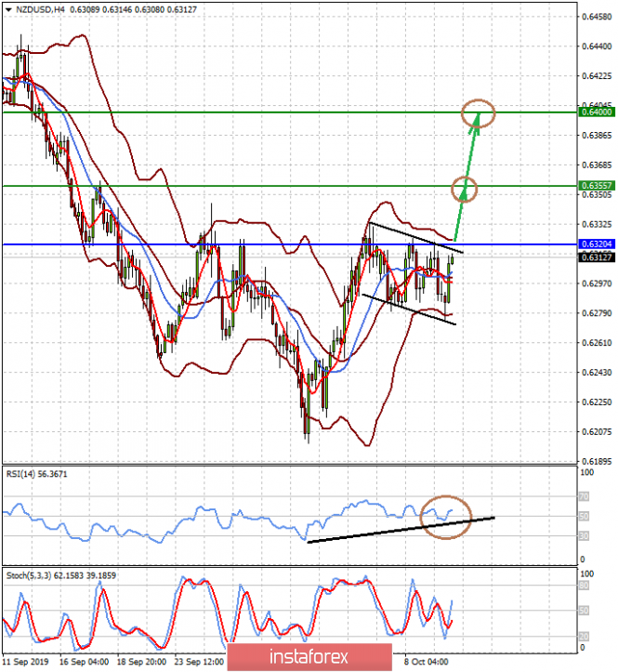This screenshot has height=672, width=618.
Task: Select the Stoch(5,3,3) indicator label
Action: click(x=60, y=575)
